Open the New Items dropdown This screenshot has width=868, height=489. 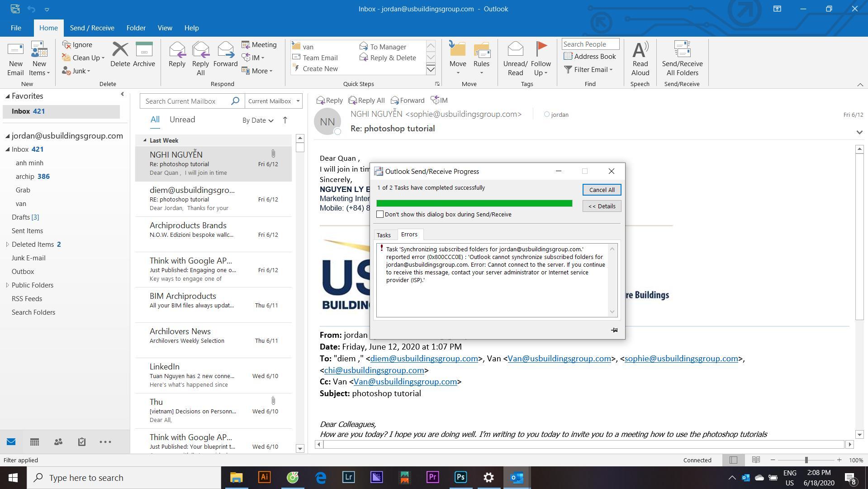click(39, 68)
